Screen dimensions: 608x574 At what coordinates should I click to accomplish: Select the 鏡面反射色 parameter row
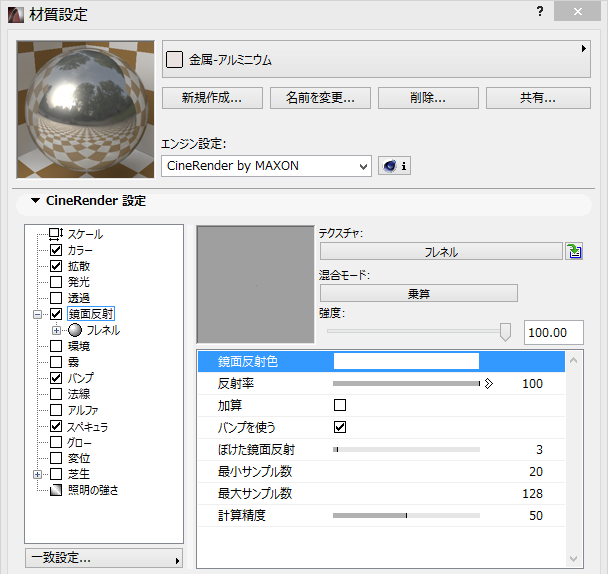[x=381, y=361]
